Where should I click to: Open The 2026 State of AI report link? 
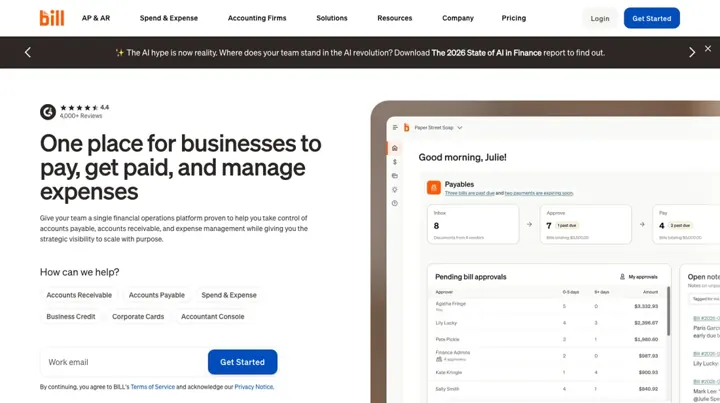pos(486,53)
